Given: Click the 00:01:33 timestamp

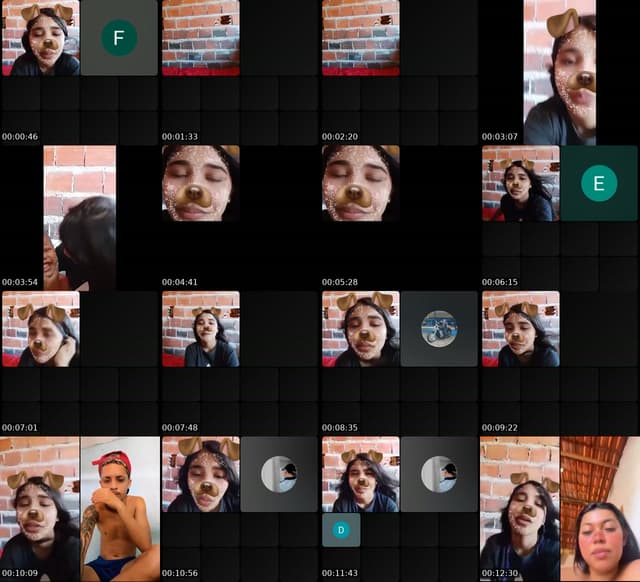Looking at the screenshot, I should click(180, 137).
